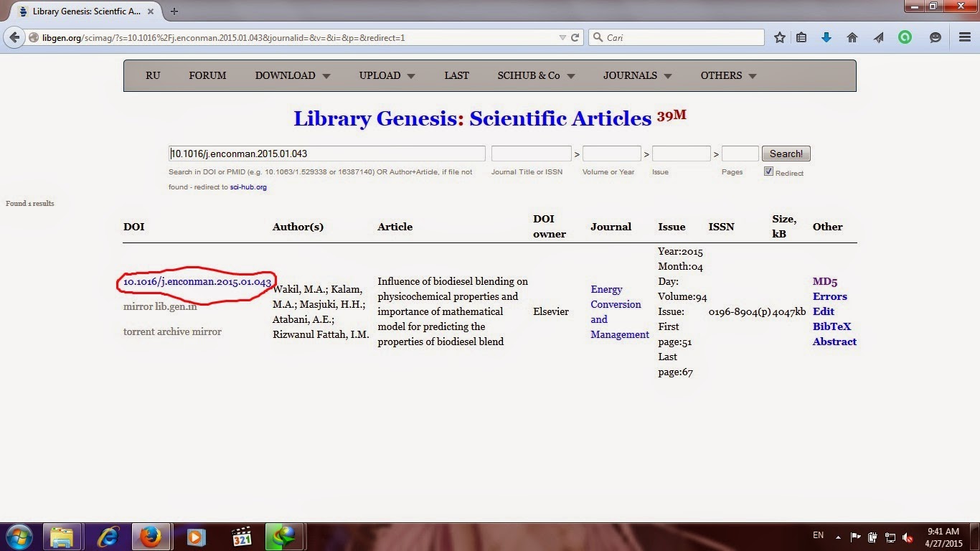Click the EN language indicator
The height and width of the screenshot is (551, 980).
pos(818,536)
